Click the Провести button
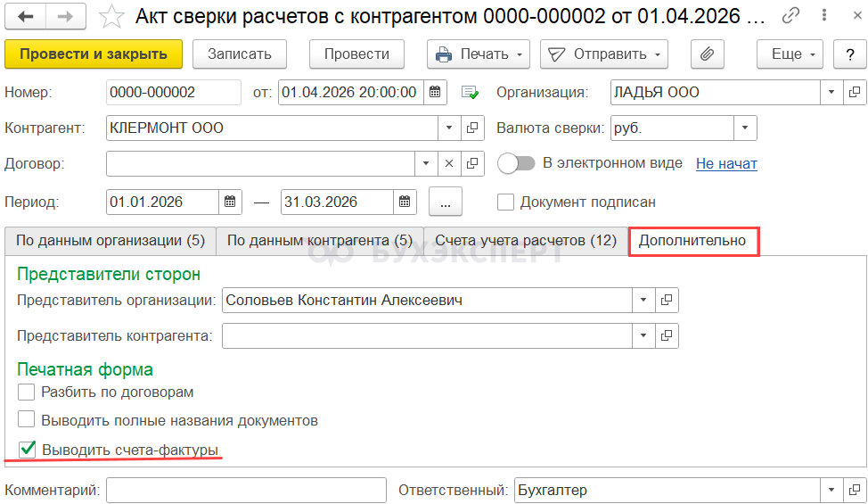Screen dimensions: 868x504 [356, 54]
